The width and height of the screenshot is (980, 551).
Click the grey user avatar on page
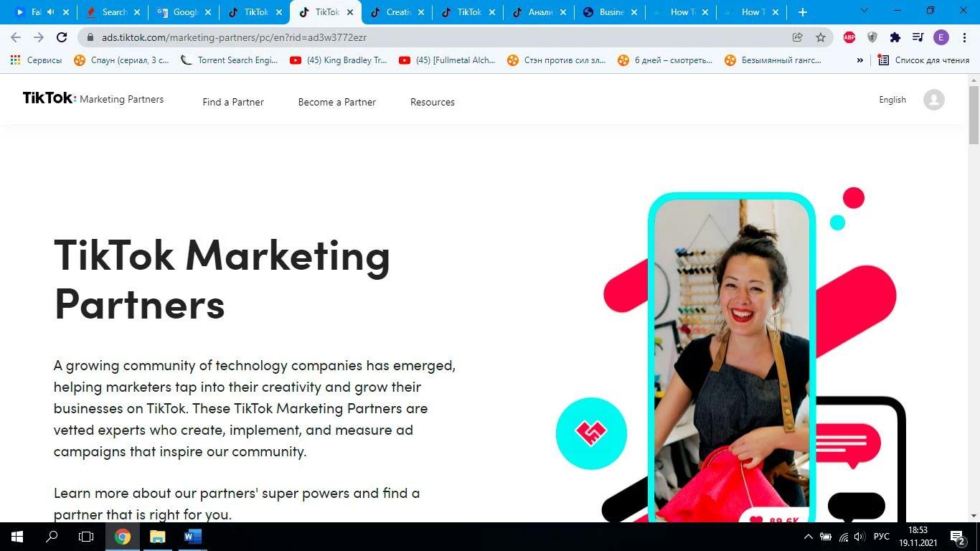click(934, 100)
